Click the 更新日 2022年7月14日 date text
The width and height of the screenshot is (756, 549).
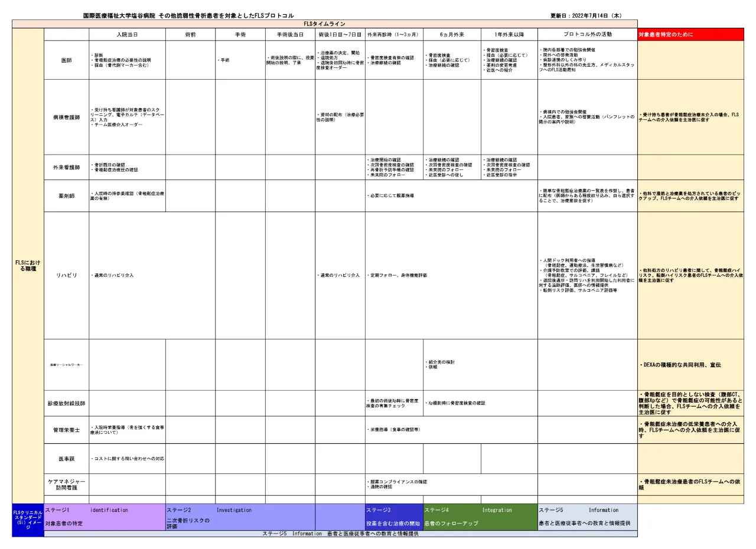click(x=585, y=15)
